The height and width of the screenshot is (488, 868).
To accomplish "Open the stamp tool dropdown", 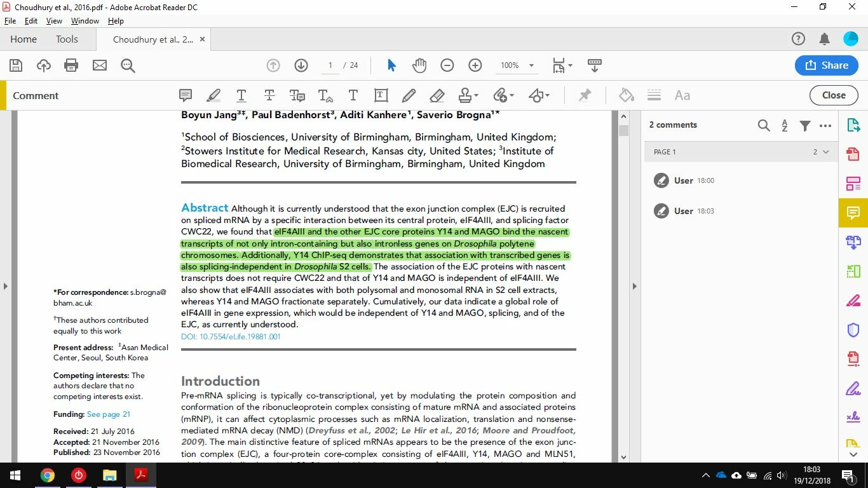I will click(x=468, y=95).
